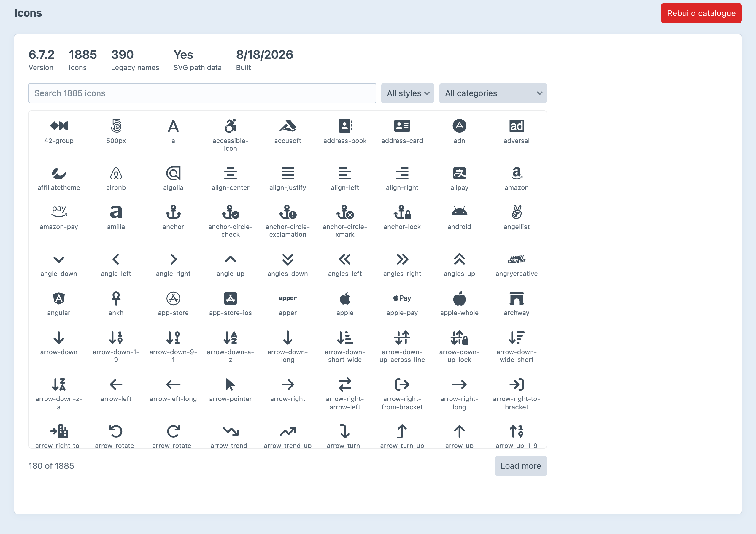Choose the airbnb icon
Viewport: 756px width, 534px height.
pyautogui.click(x=116, y=173)
